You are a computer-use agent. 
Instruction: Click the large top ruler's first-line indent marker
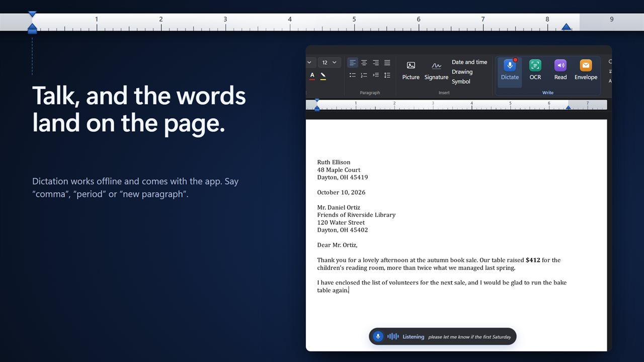tap(32, 14)
